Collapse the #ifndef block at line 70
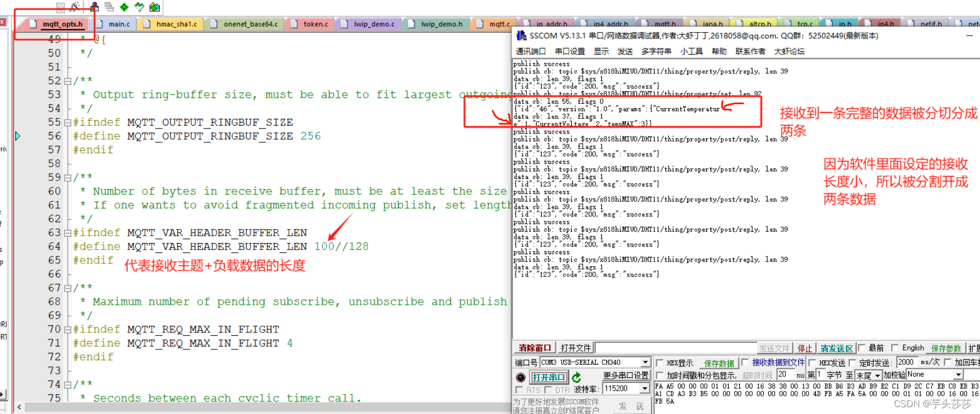Viewport: 980px width, 414px height. (x=68, y=330)
